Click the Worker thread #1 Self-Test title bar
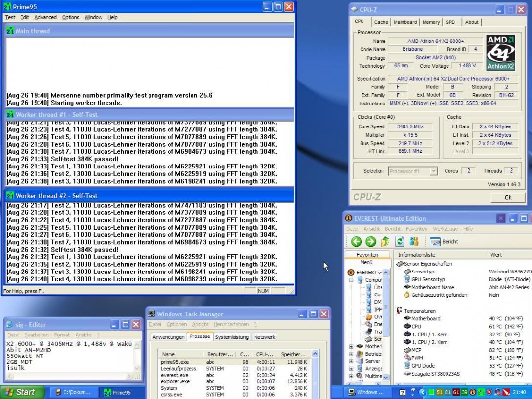The height and width of the screenshot is (399, 532). click(149, 115)
